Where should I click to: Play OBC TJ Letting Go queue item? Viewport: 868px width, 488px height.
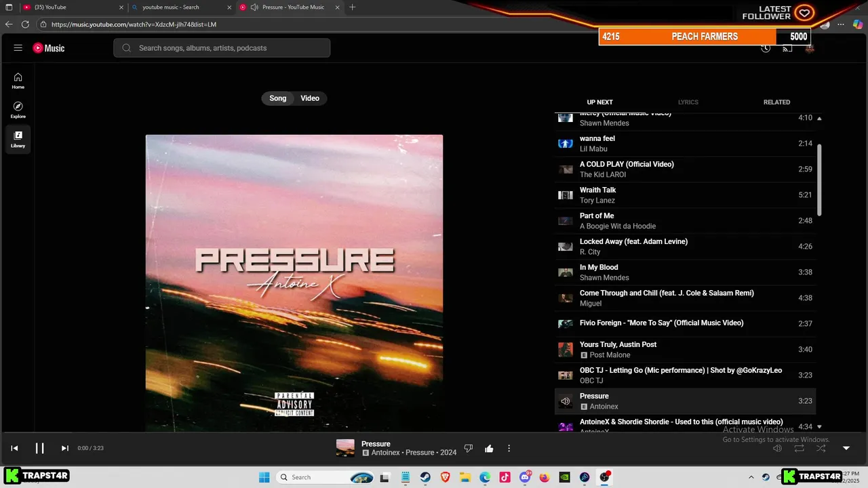click(x=686, y=375)
